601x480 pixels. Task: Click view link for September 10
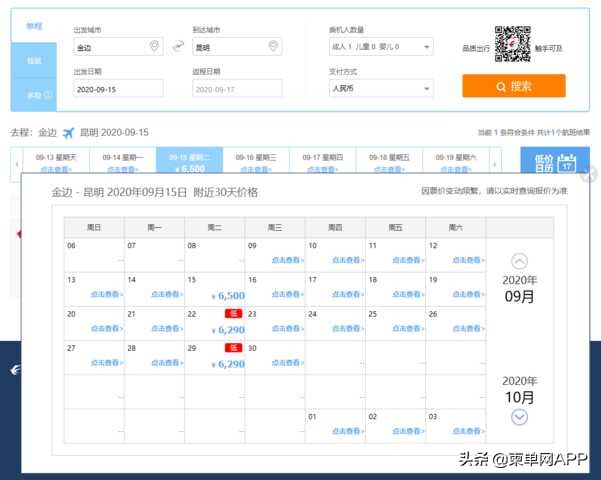coord(348,260)
